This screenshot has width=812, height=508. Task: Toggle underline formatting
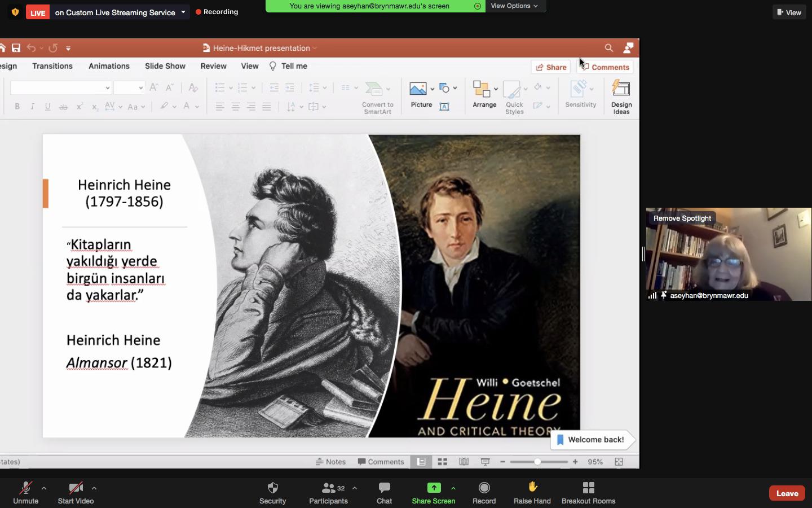click(x=47, y=106)
